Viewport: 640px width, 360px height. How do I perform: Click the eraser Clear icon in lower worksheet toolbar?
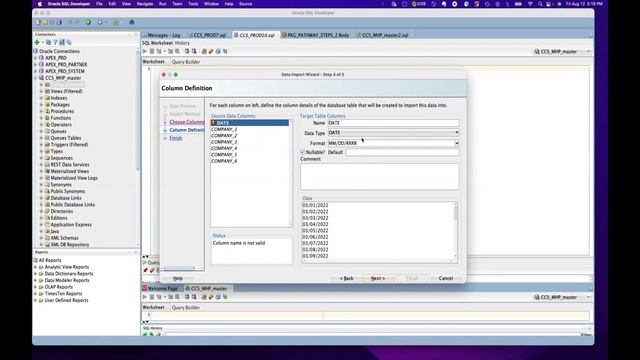[211, 297]
